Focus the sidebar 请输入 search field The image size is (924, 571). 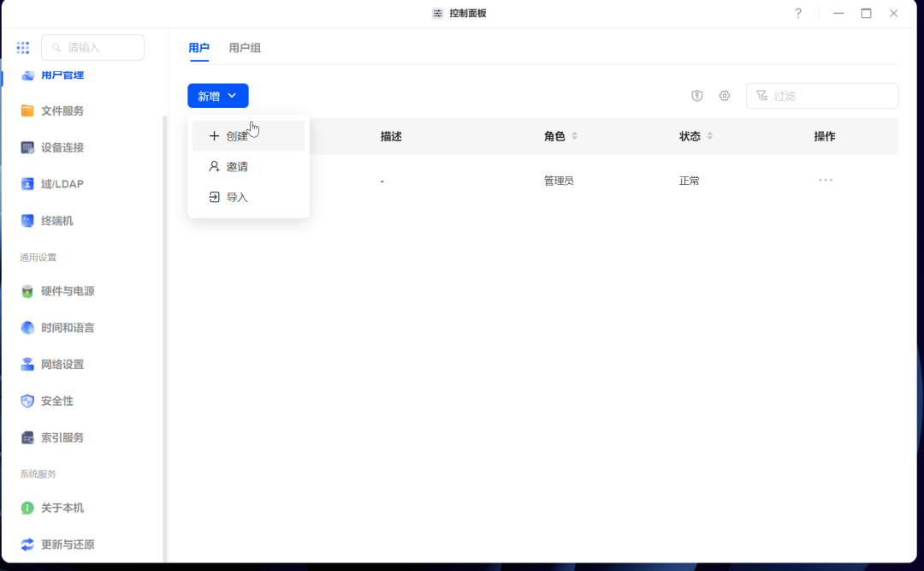[x=92, y=48]
